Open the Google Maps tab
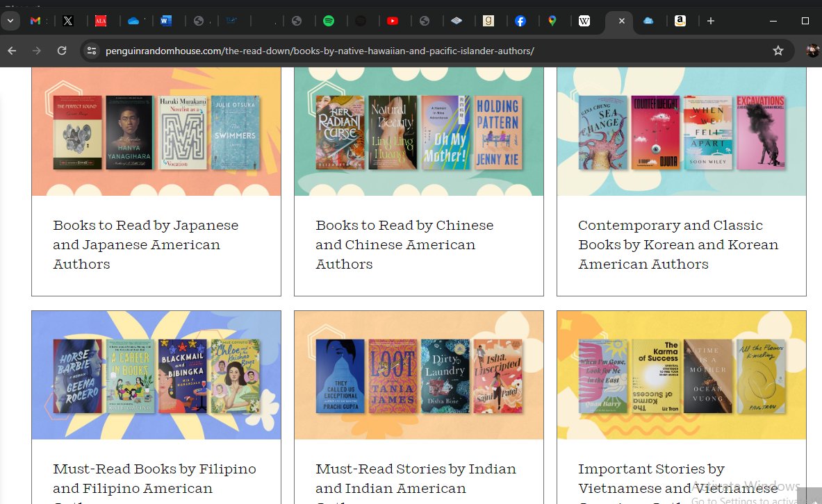This screenshot has height=504, width=822. [552, 21]
